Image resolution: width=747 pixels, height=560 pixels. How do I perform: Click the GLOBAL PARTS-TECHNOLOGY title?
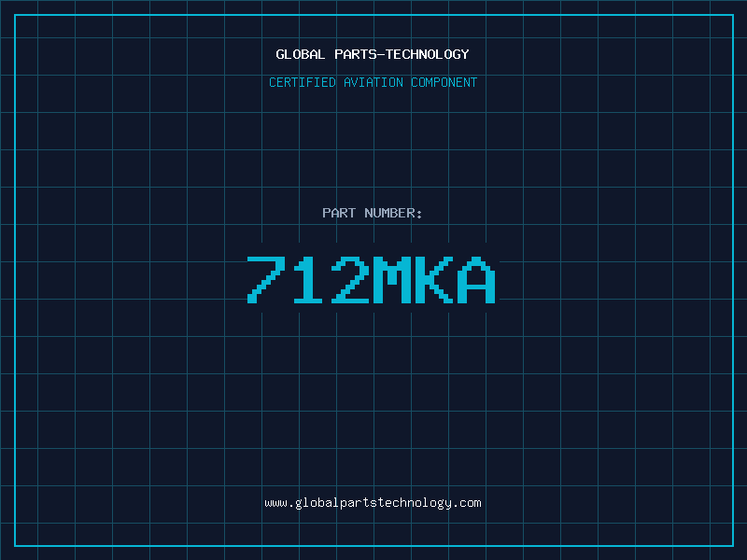pos(373,54)
